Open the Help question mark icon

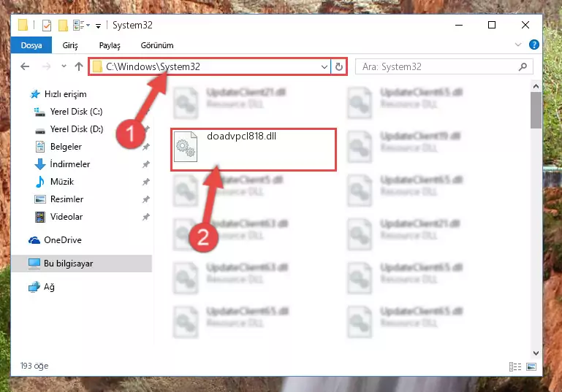point(533,45)
